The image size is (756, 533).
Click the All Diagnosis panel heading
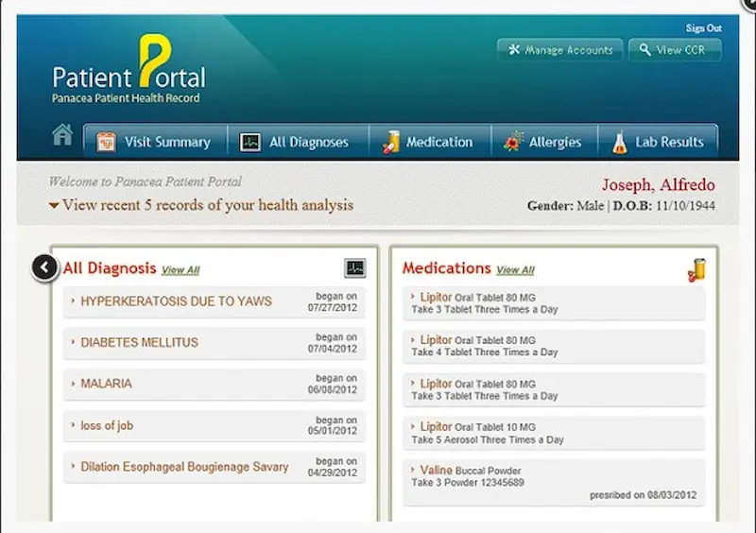(110, 268)
